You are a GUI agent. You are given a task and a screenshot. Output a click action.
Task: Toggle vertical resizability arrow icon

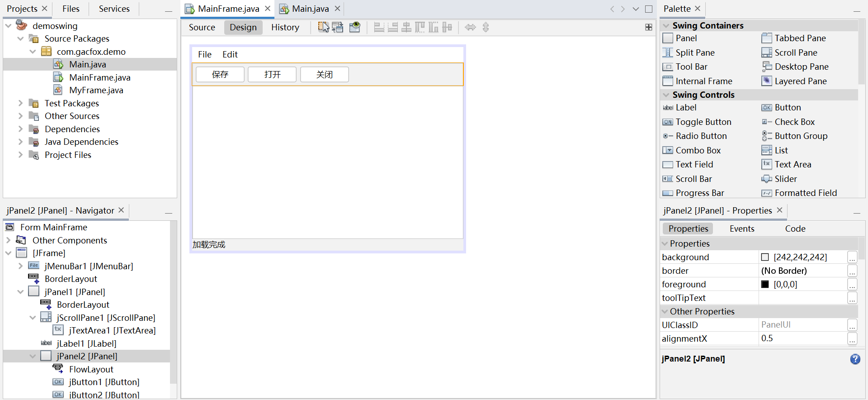(x=486, y=27)
